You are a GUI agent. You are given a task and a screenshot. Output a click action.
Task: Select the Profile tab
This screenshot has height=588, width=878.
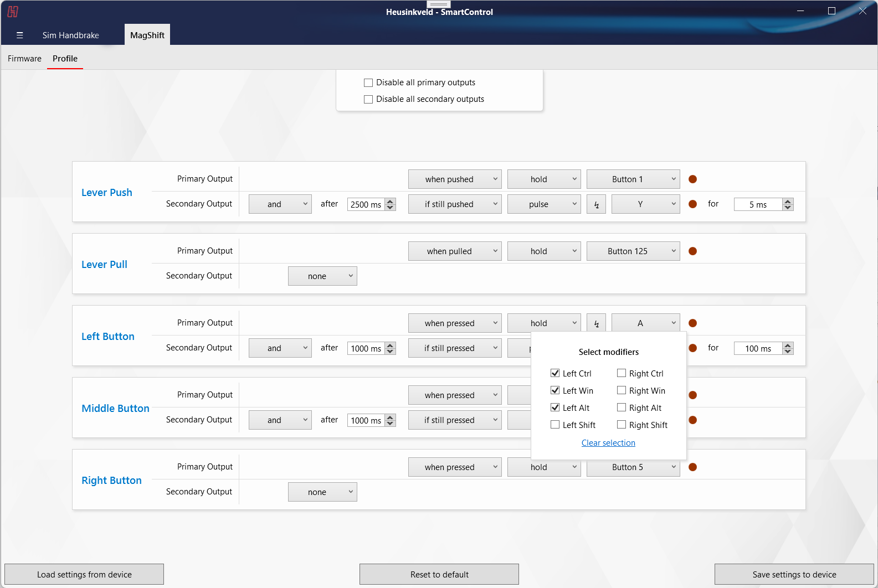coord(65,59)
